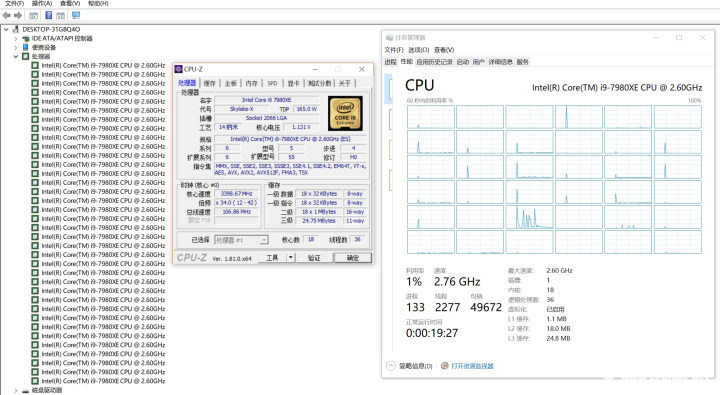Viewport: 720px width, 395px height.
Task: Select the 处理器 tab in CPU-Z
Action: (187, 83)
